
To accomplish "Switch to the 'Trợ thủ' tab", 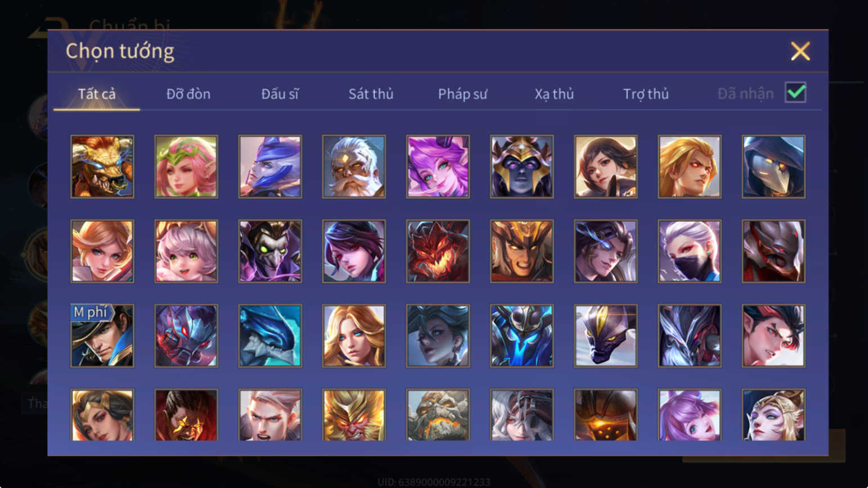I will [646, 94].
